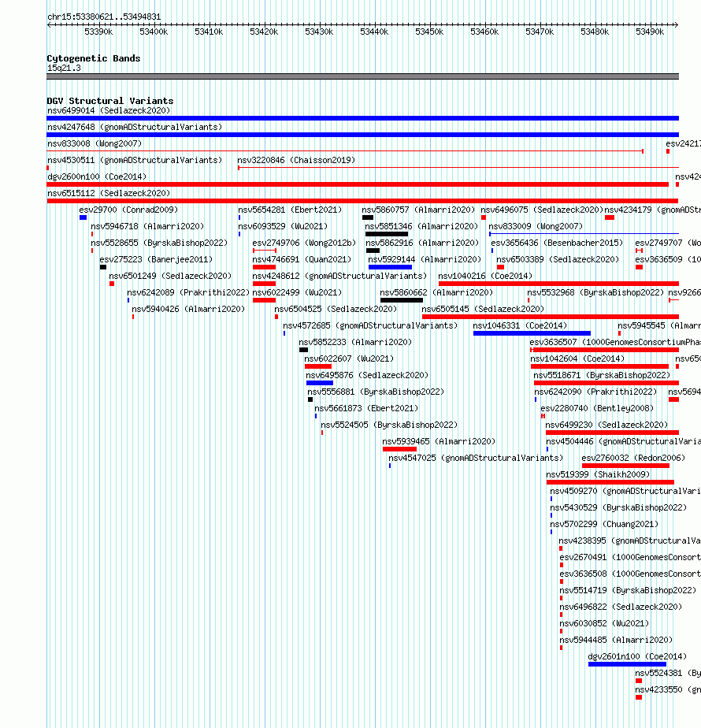Viewport: 701px width, 728px height.
Task: Open nsv6505145 (Sedlazeck2020) label
Action: pos(483,309)
